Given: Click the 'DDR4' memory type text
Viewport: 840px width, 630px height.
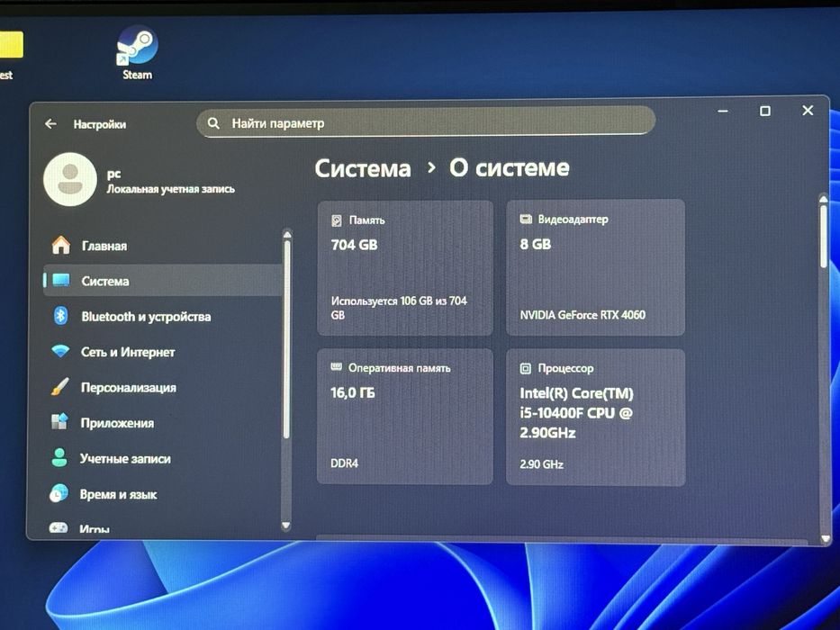Looking at the screenshot, I should [x=344, y=463].
